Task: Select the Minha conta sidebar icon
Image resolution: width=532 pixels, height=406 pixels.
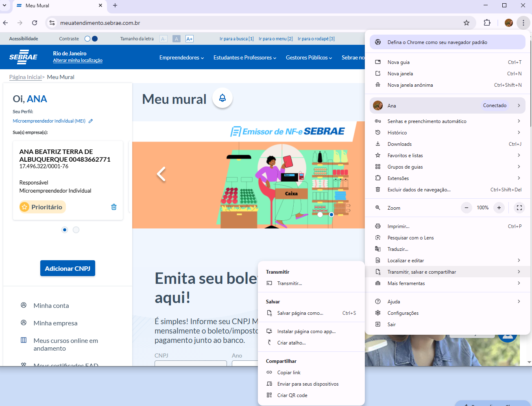Action: tap(24, 305)
